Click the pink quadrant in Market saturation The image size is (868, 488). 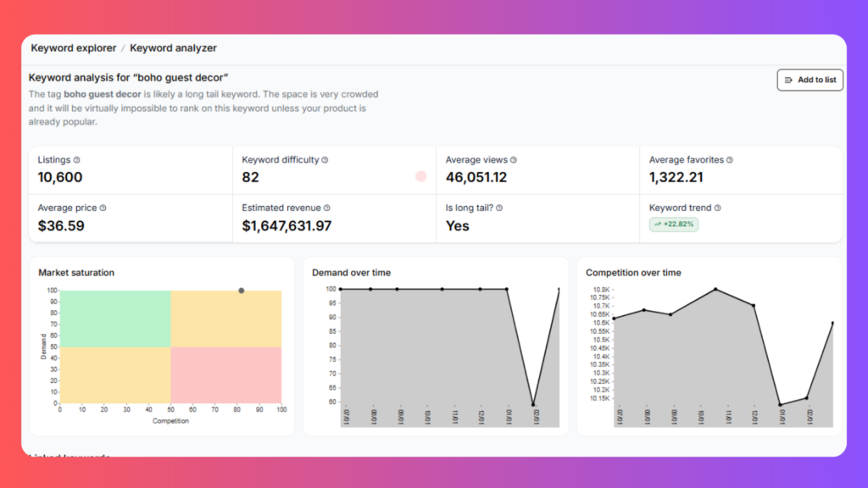click(x=225, y=375)
